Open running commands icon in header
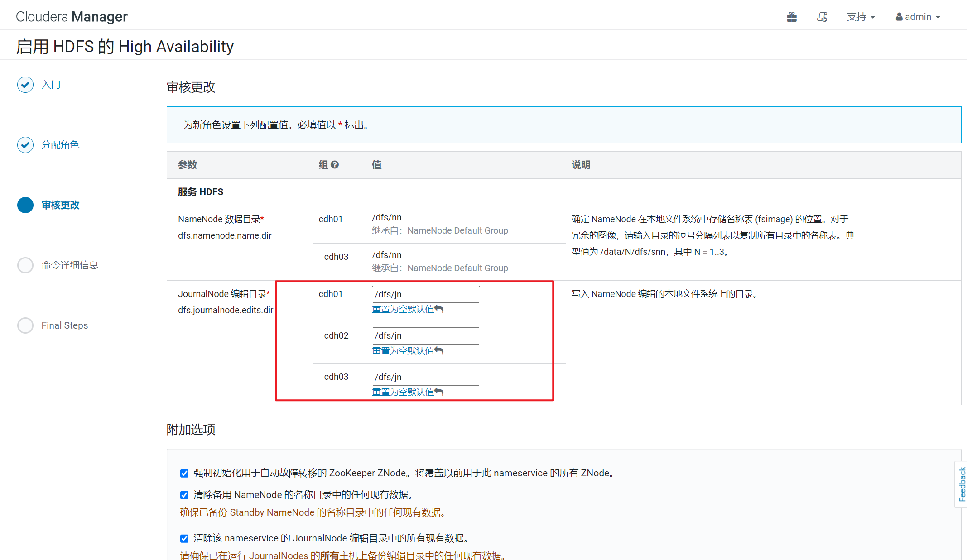Viewport: 967px width, 560px height. (822, 17)
